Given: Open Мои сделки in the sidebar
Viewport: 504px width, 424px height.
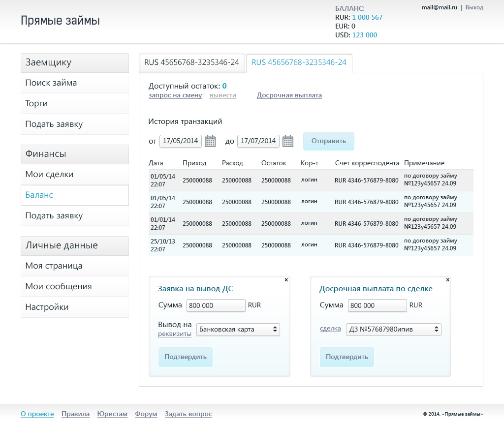Looking at the screenshot, I should coord(75,175).
